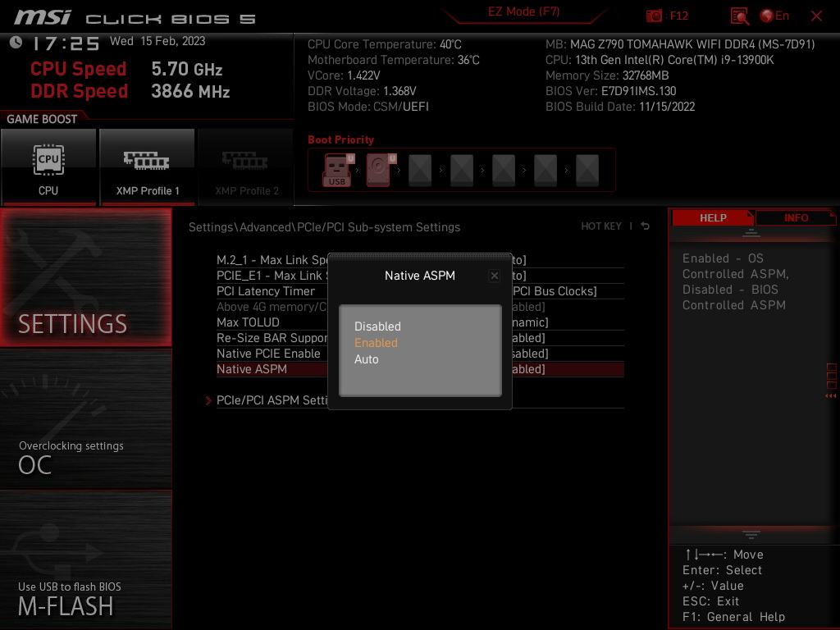Screen dimensions: 840x630
Task: Open the SETTINGS section
Action: coord(85,277)
